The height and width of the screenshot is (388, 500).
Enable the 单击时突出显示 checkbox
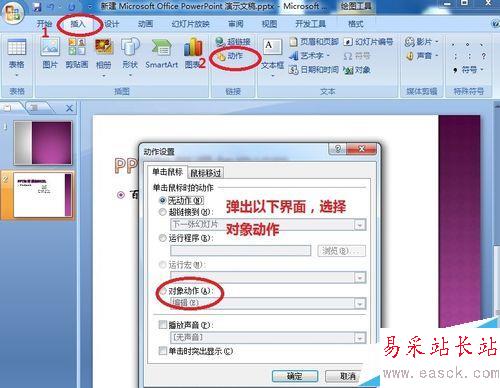(x=163, y=351)
